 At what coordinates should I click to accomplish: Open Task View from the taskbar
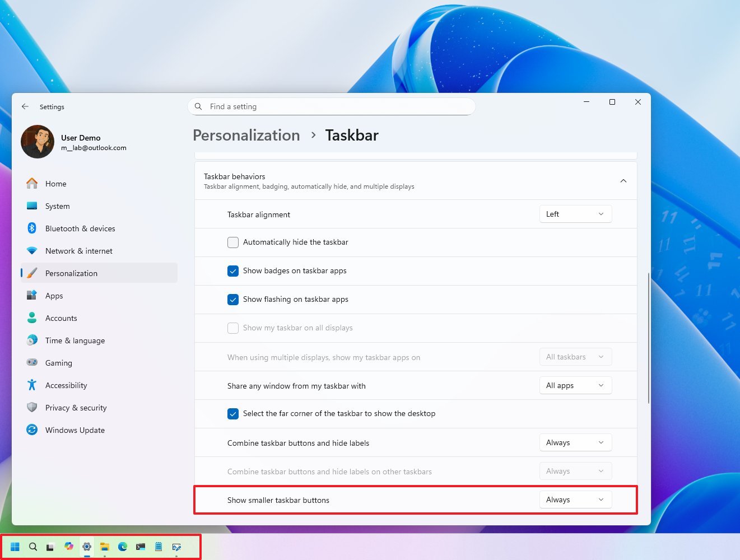(50, 547)
